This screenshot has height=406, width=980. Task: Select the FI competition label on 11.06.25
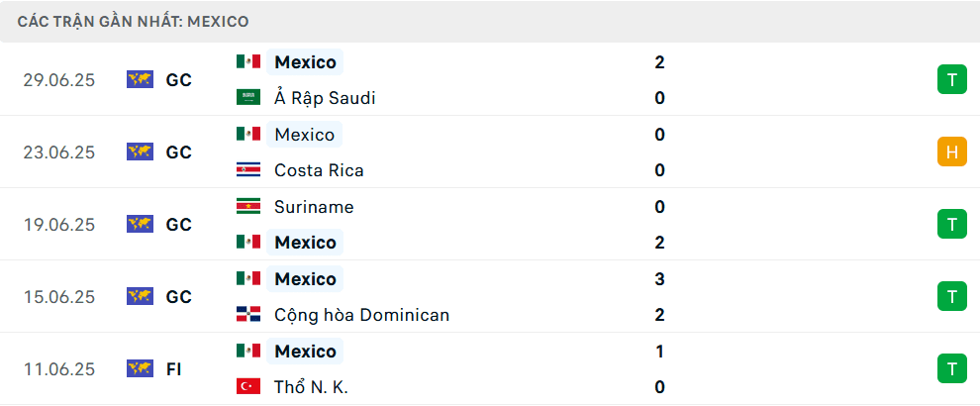coord(173,368)
